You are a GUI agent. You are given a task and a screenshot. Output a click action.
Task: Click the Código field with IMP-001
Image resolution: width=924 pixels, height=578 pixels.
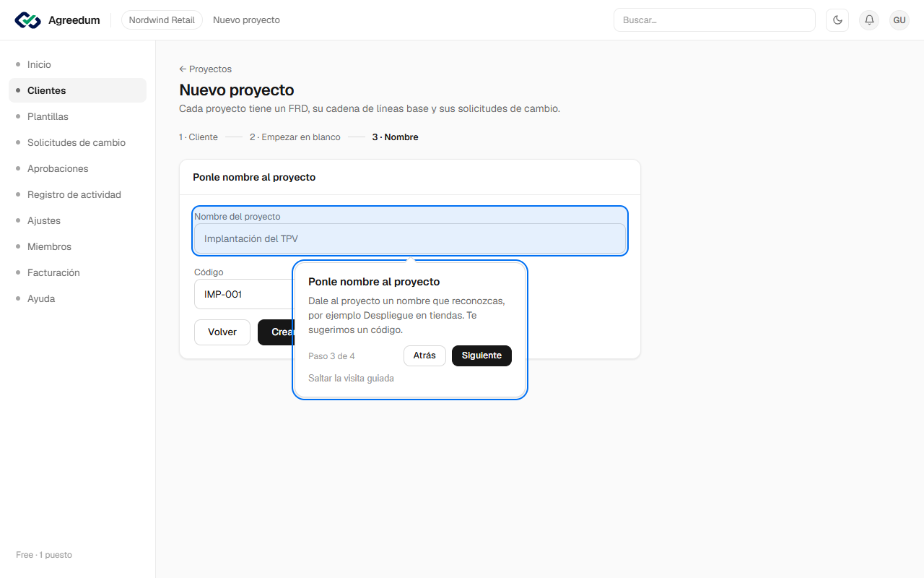pyautogui.click(x=243, y=294)
